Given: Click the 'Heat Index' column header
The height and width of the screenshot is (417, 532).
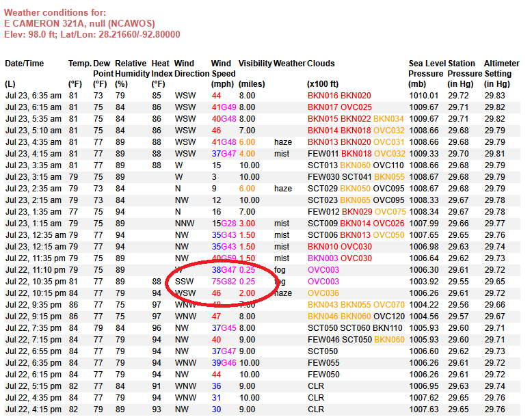Looking at the screenshot, I should click(162, 68).
